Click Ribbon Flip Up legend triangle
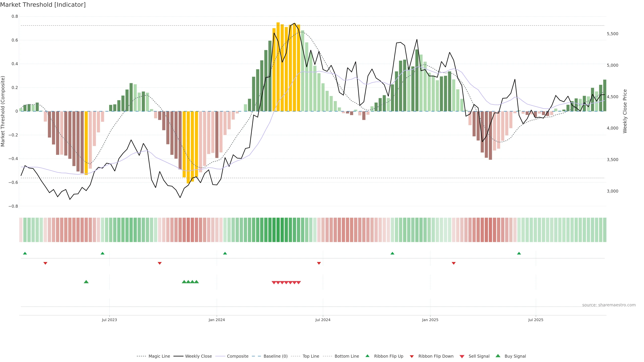Image resolution: width=644 pixels, height=362 pixels. (367, 356)
